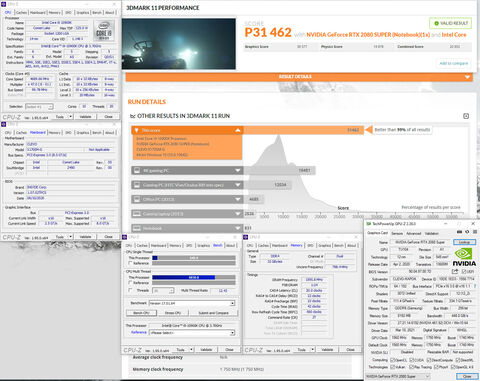Click the GPU-Z screenshot camera icon
480x381 pixels.
459,232
